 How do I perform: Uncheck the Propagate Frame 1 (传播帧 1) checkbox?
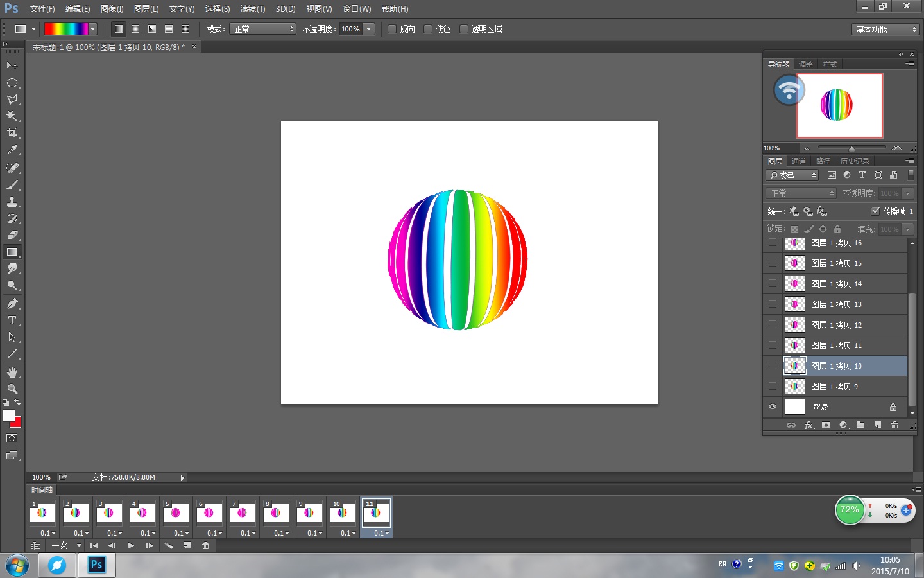(x=875, y=211)
